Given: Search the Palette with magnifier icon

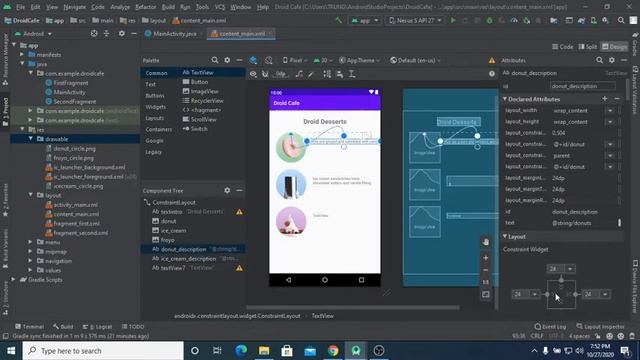Looking at the screenshot, I should 215,60.
